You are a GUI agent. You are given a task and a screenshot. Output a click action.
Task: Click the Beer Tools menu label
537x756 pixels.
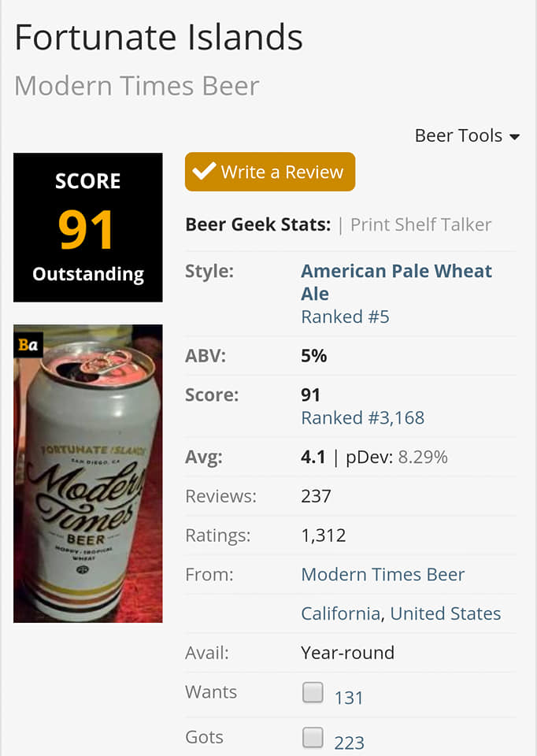point(458,135)
